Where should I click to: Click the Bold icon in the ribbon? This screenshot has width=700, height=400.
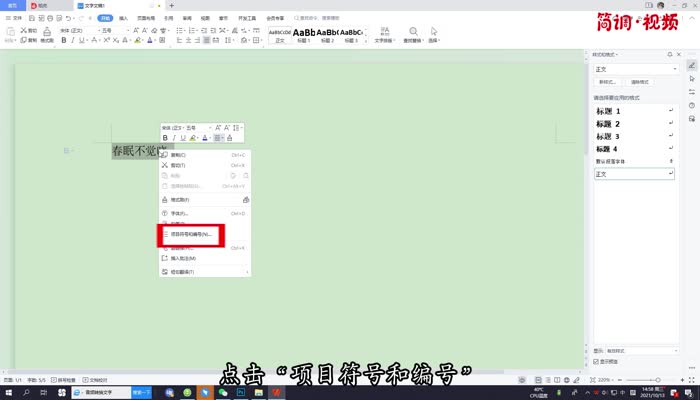[x=63, y=41]
